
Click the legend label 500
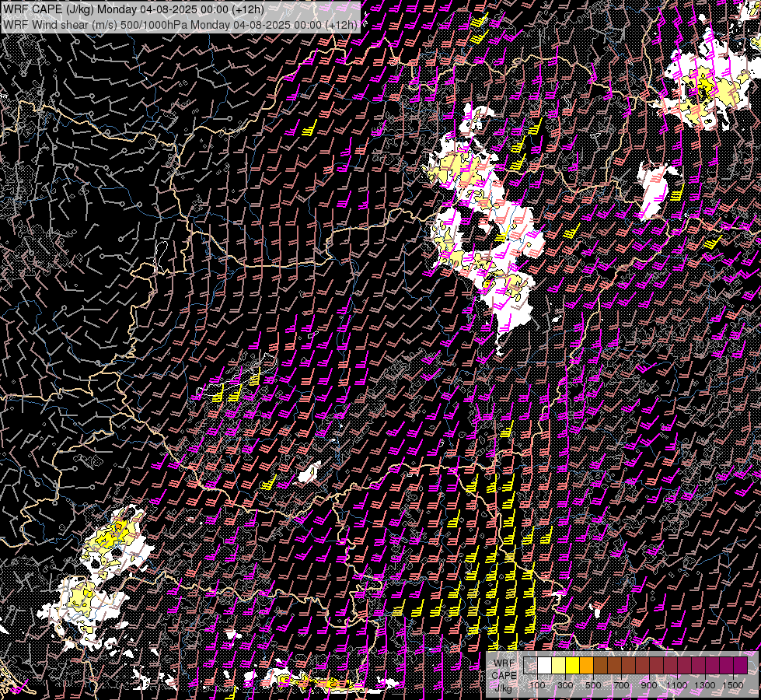[x=593, y=685]
